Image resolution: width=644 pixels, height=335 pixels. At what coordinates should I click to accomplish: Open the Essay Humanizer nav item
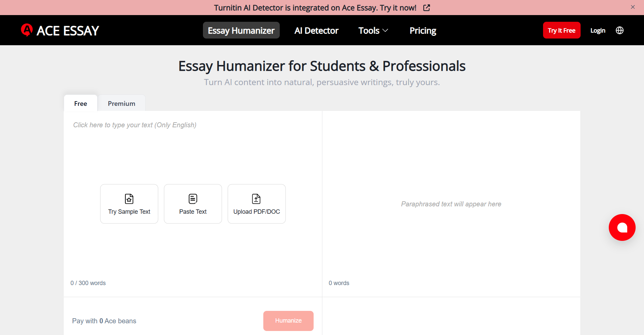[241, 30]
